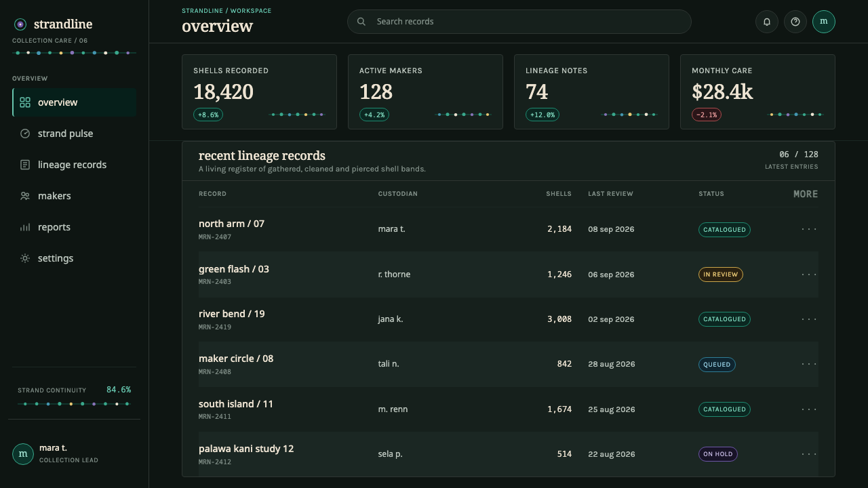
Task: Open more options for north arm / 07
Action: [x=809, y=229]
